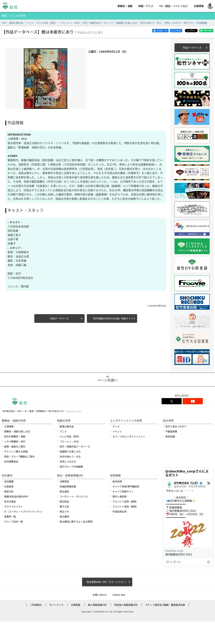Click the Facebook いいね like button
Screen dimensions: 215x644
(x=160, y=30)
